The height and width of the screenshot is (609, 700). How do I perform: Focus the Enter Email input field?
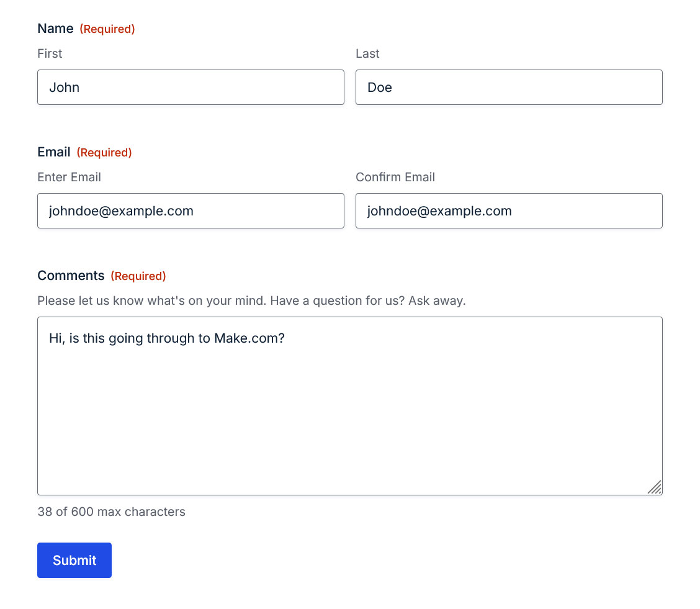click(191, 210)
